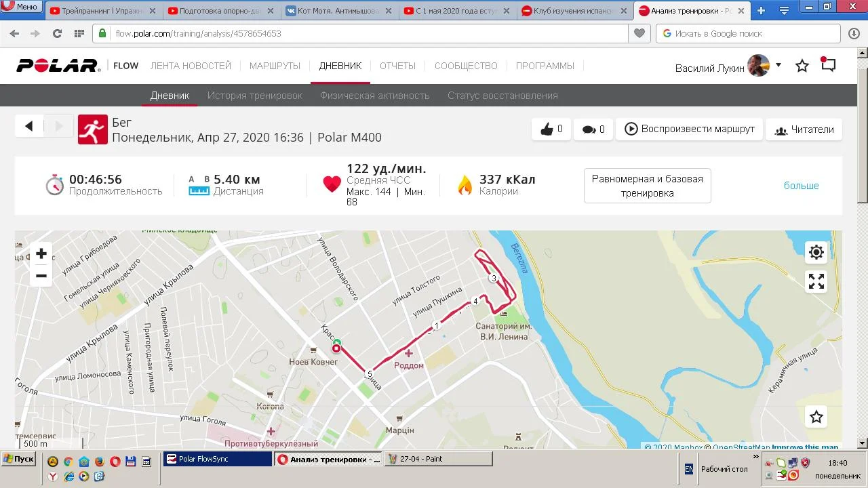Click the Равномерная и базовая тренировка button
Screen dimensions: 868x488
coord(648,186)
